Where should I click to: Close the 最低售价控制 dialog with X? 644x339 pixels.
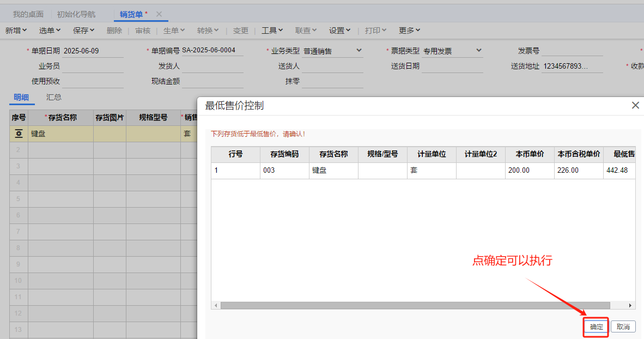(x=635, y=106)
